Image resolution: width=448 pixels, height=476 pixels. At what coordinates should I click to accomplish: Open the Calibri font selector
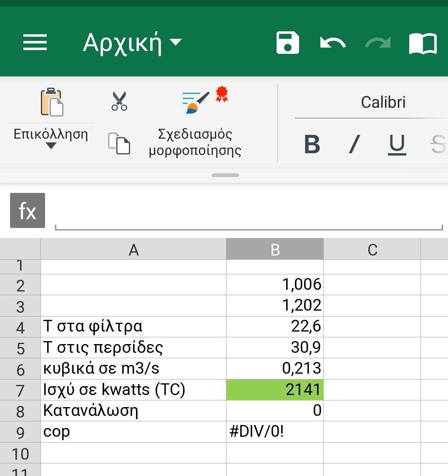pos(383,102)
